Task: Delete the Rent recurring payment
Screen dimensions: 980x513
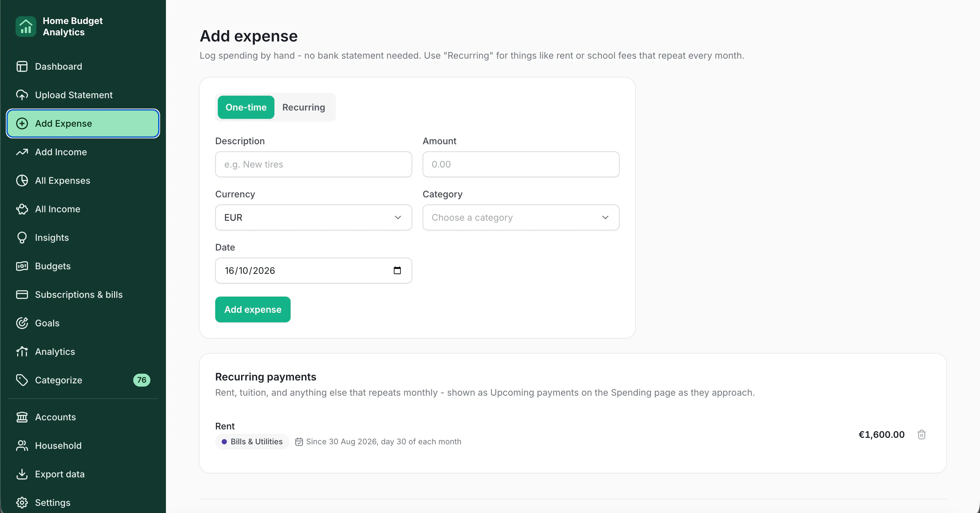Action: pyautogui.click(x=921, y=435)
